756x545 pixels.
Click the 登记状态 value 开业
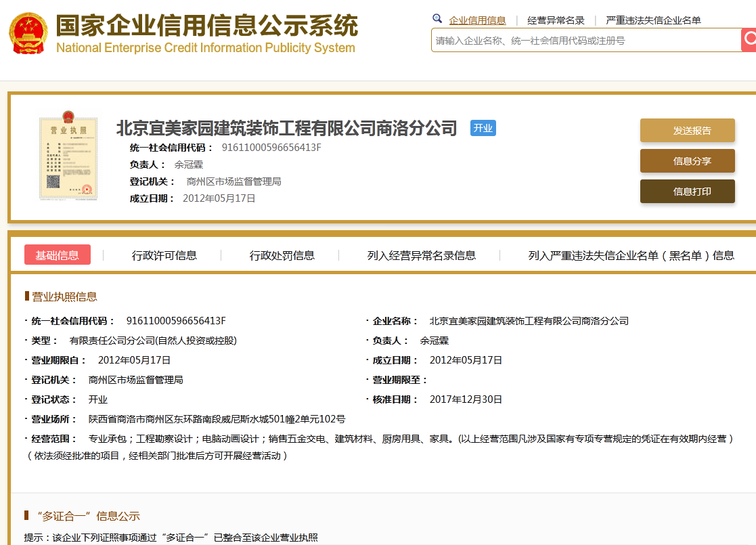(x=98, y=399)
